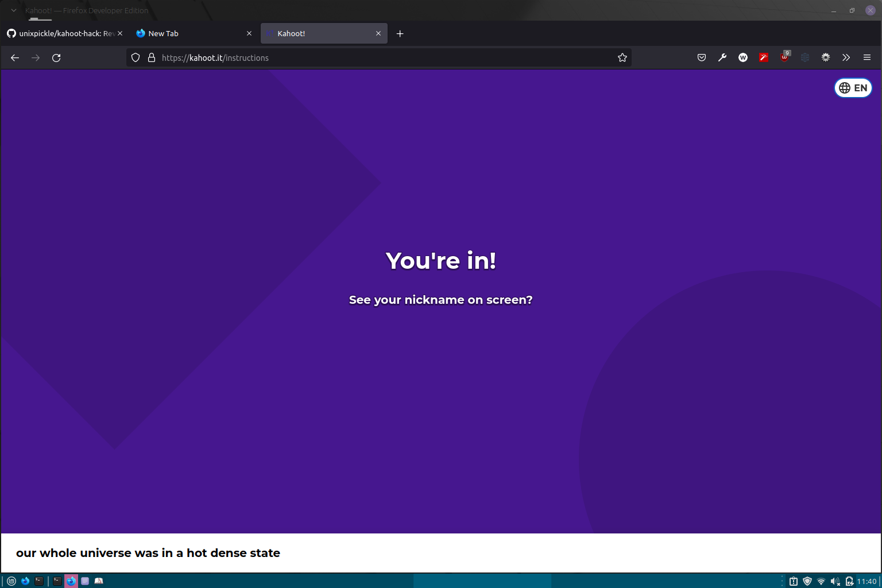Open the uBlock Origin extension icon
Screen dimensions: 882x588
[x=784, y=57]
